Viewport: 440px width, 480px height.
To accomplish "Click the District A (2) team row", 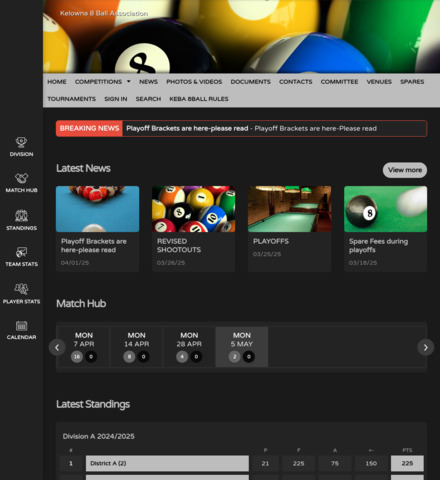I will tap(167, 463).
